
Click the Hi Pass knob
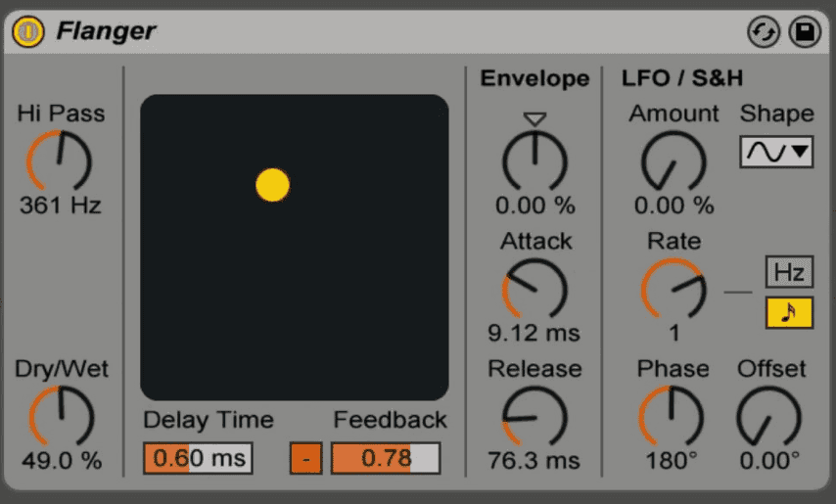pos(59,160)
